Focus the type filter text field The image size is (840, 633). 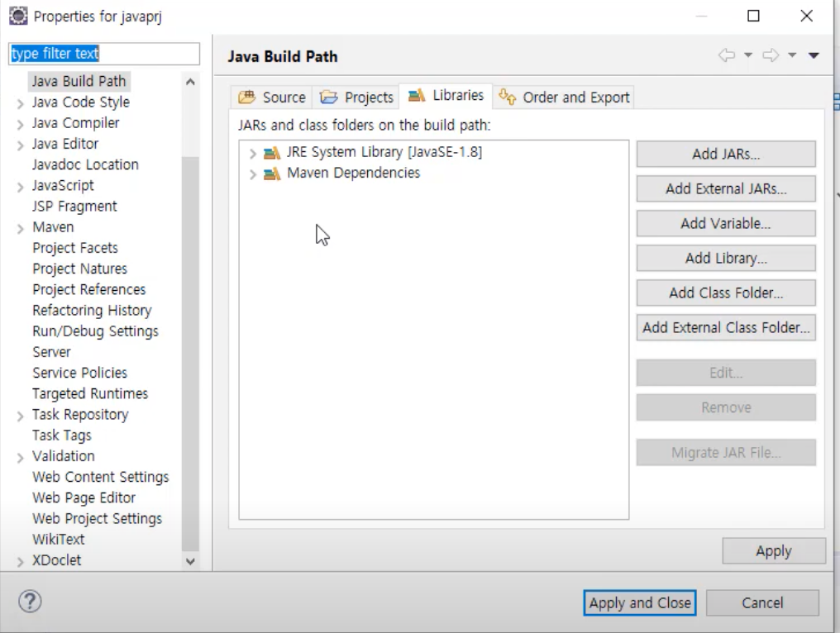pos(104,54)
